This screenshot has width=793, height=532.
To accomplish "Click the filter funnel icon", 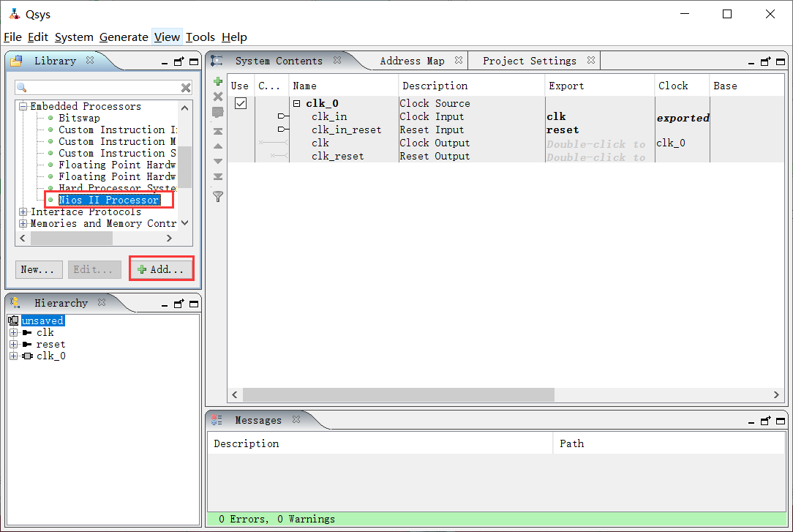I will 217,196.
